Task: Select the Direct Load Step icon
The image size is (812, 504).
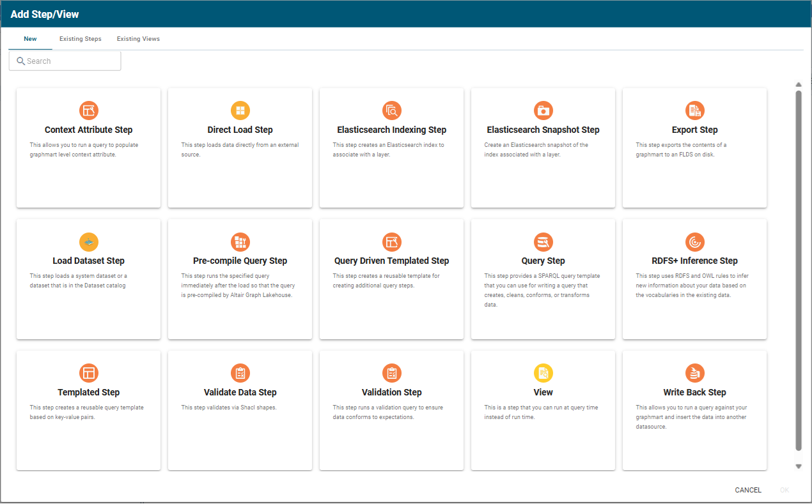Action: tap(240, 111)
